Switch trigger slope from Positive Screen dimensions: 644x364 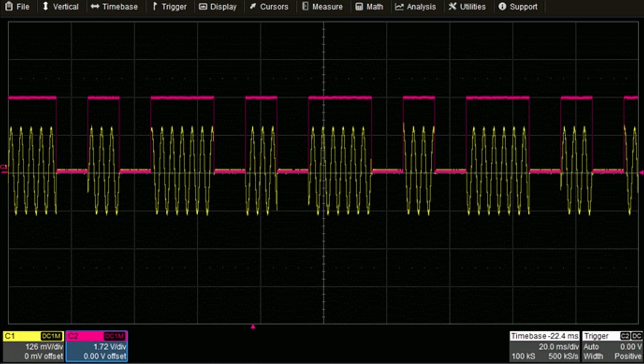point(627,356)
